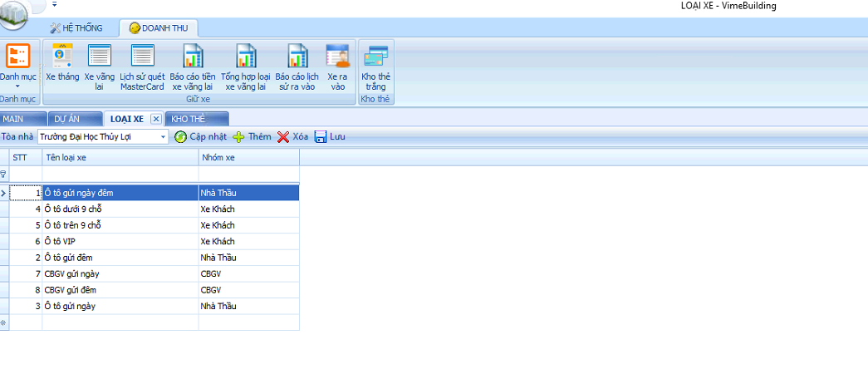Open the Xe vãng lai ribbon icon
Image resolution: width=868 pixels, height=369 pixels.
point(100,66)
